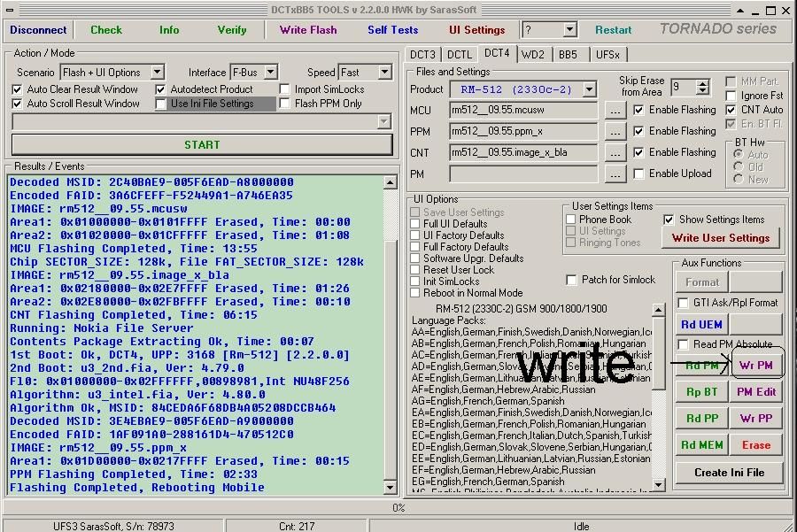
Task: Click Write Flash in the toolbar
Action: 308,30
